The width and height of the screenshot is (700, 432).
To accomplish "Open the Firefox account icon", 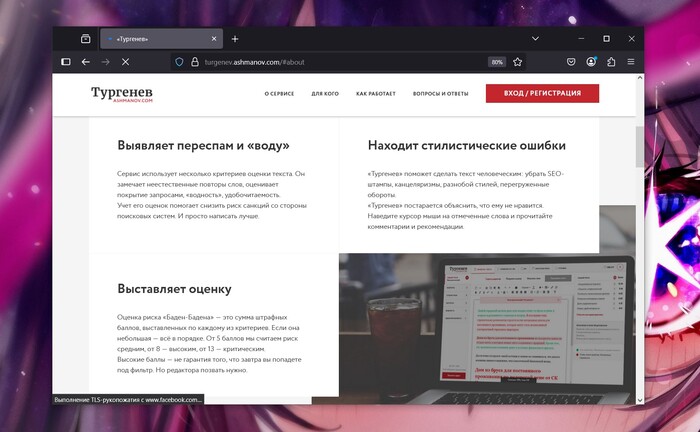I will coord(591,62).
